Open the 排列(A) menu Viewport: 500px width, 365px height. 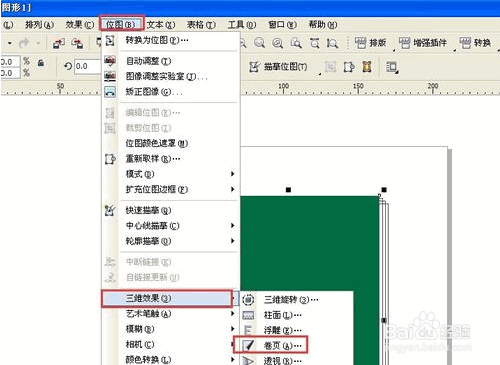click(x=39, y=25)
